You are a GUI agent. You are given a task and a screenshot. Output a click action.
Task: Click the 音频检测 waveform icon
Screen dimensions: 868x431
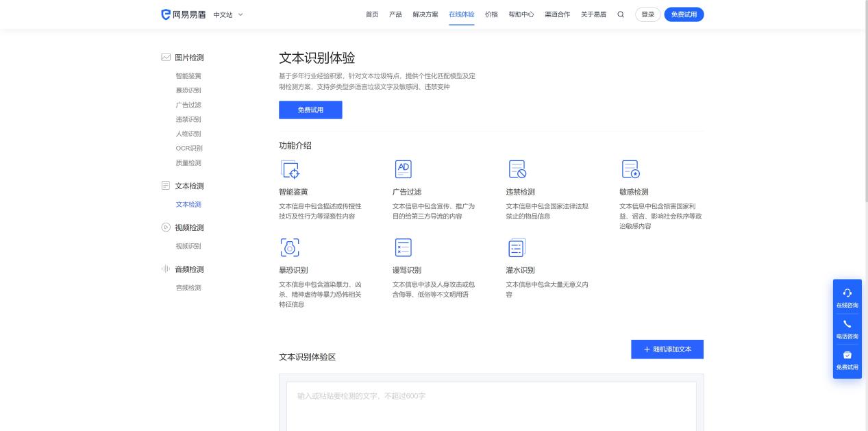(x=166, y=269)
